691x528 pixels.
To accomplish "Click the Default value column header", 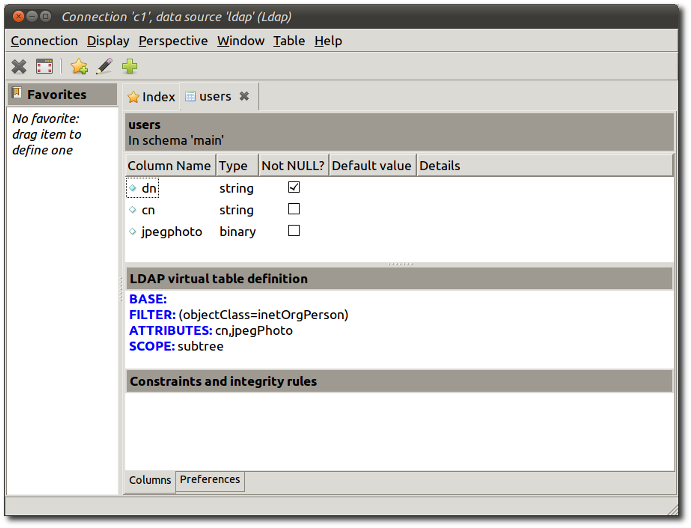I will 371,166.
